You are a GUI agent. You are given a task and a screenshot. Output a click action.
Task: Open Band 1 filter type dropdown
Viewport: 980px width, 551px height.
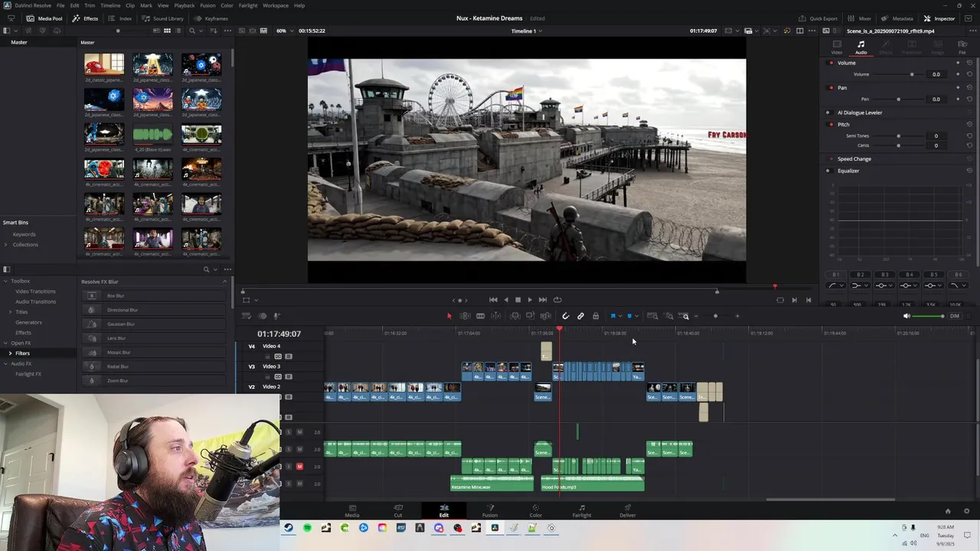pyautogui.click(x=836, y=285)
